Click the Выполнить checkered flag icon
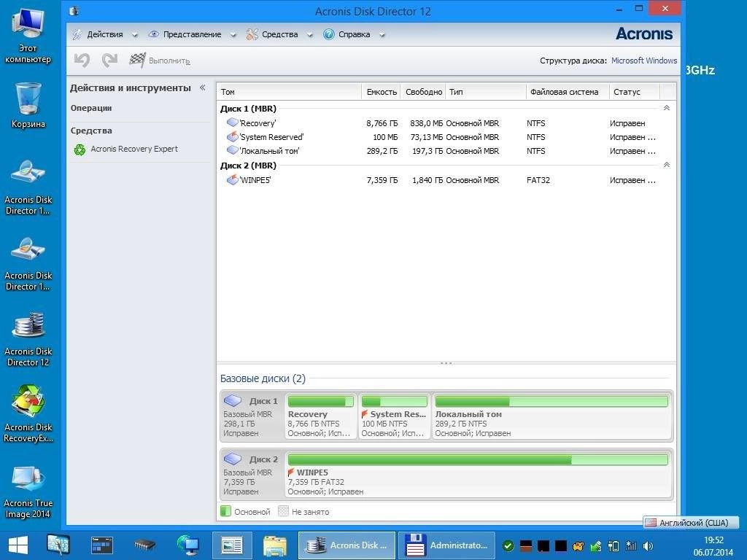 tap(137, 60)
